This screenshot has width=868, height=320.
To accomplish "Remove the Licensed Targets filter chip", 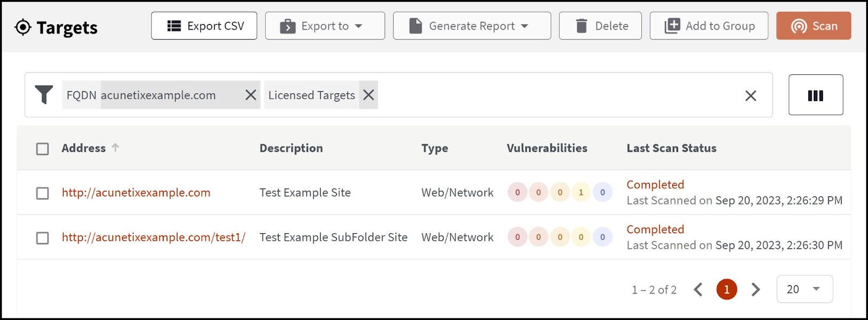I will pos(369,95).
